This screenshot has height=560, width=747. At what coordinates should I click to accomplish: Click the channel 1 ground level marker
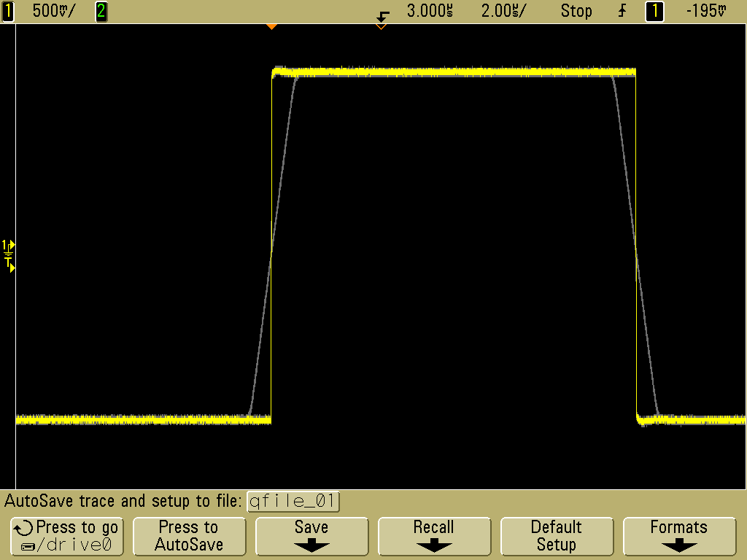click(8, 245)
